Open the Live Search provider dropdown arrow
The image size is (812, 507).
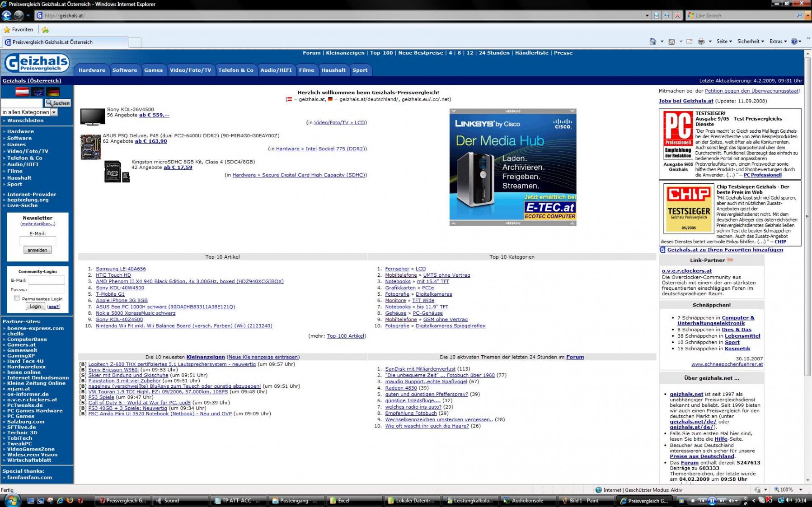807,15
